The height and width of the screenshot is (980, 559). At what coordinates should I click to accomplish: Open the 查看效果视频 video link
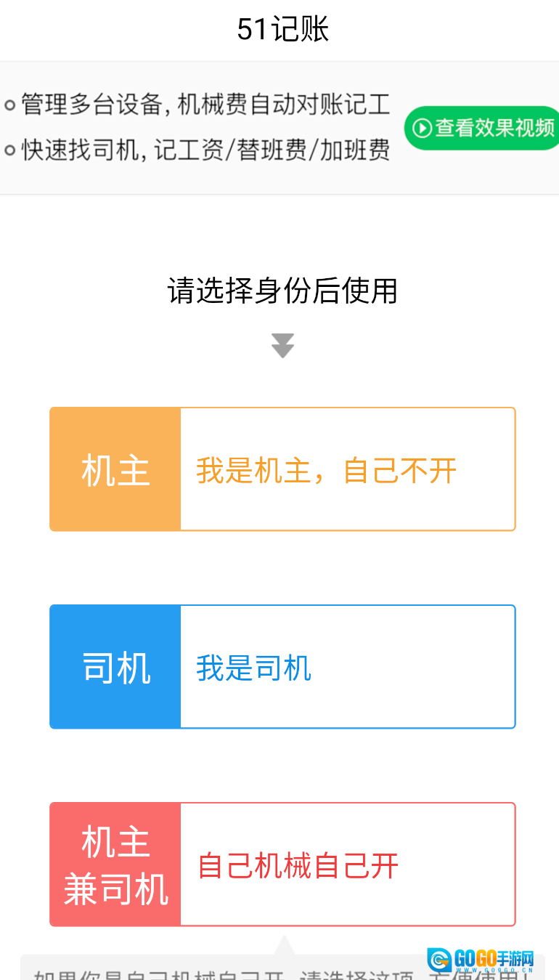point(483,128)
